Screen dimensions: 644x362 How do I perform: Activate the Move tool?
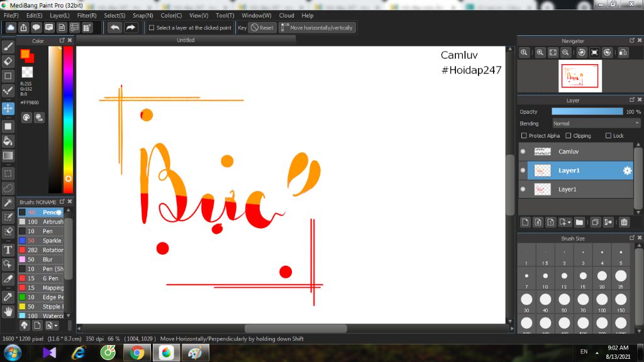[8, 108]
